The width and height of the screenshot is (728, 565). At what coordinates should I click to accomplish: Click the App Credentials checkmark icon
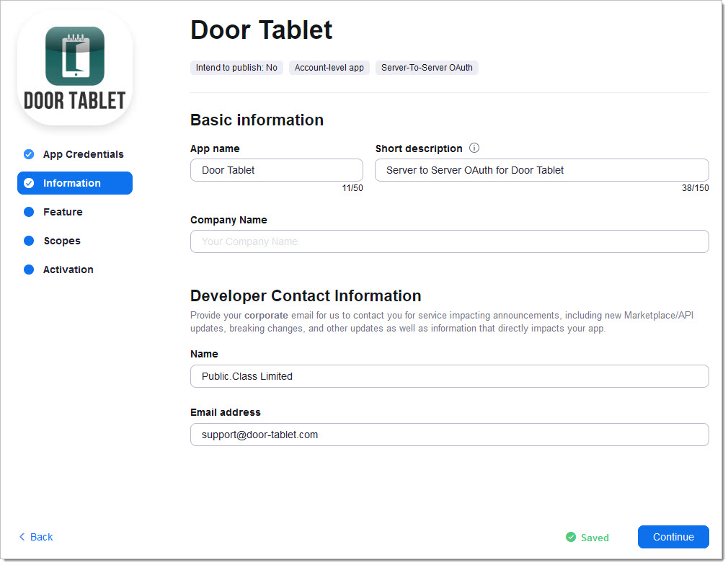pyautogui.click(x=29, y=155)
